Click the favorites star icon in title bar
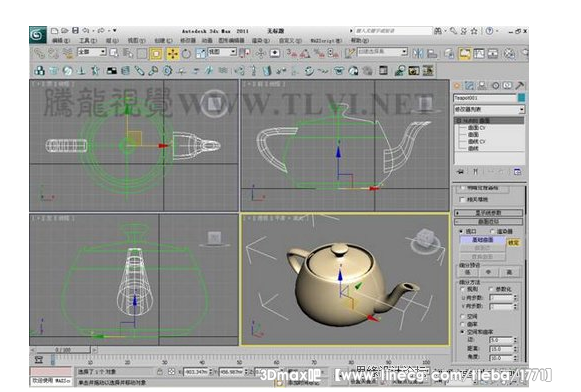Screen dimensions: 581x392 pos(474,31)
